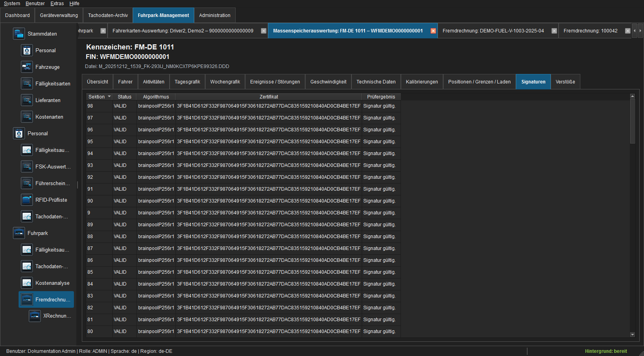The image size is (644, 356).
Task: Sort by the Zertifikat column header
Action: click(269, 97)
